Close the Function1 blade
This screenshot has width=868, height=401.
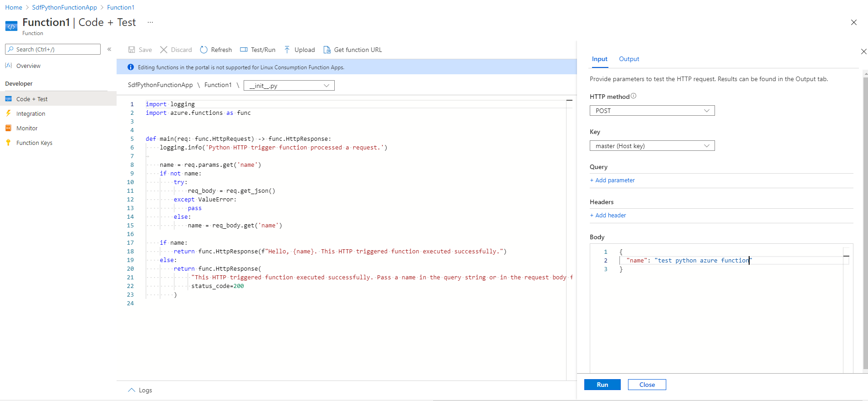854,22
